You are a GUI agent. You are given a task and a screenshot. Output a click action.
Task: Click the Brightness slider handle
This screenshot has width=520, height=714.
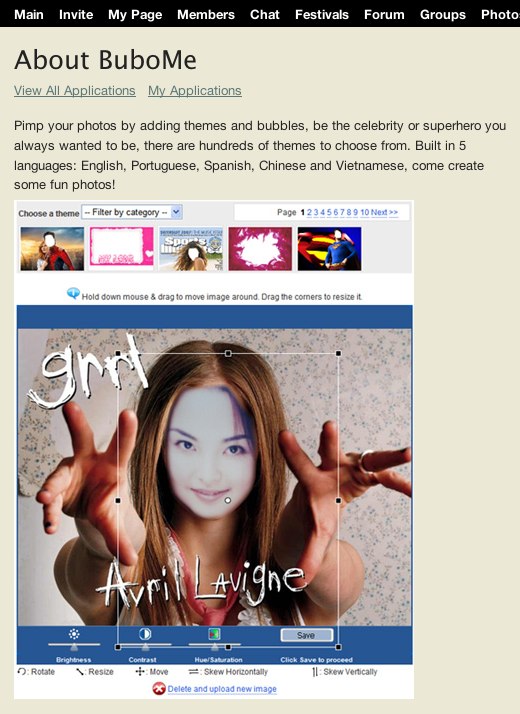coord(74,646)
